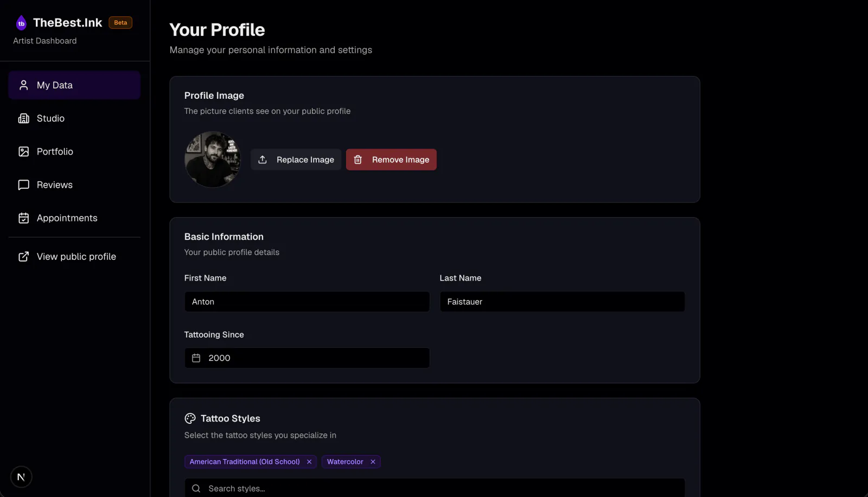The image size is (868, 497).
Task: Click the image icon beside Portfolio
Action: 23,151
